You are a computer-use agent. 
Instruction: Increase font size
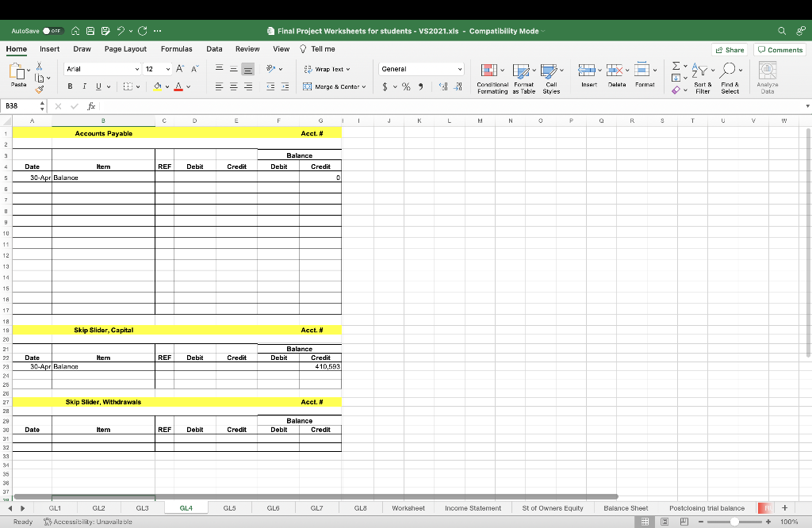pyautogui.click(x=180, y=69)
